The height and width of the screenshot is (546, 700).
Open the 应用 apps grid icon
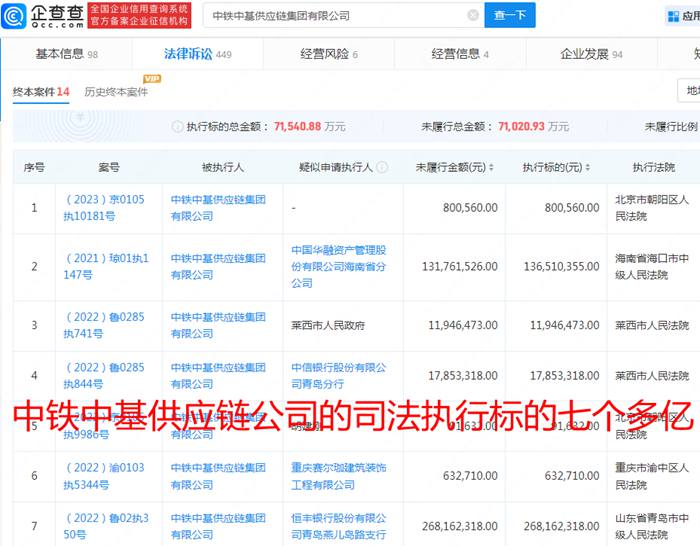click(673, 17)
